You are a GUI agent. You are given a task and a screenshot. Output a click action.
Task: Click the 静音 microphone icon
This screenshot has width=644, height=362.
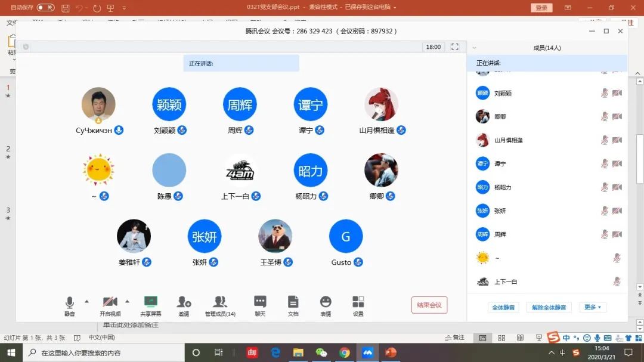(70, 302)
